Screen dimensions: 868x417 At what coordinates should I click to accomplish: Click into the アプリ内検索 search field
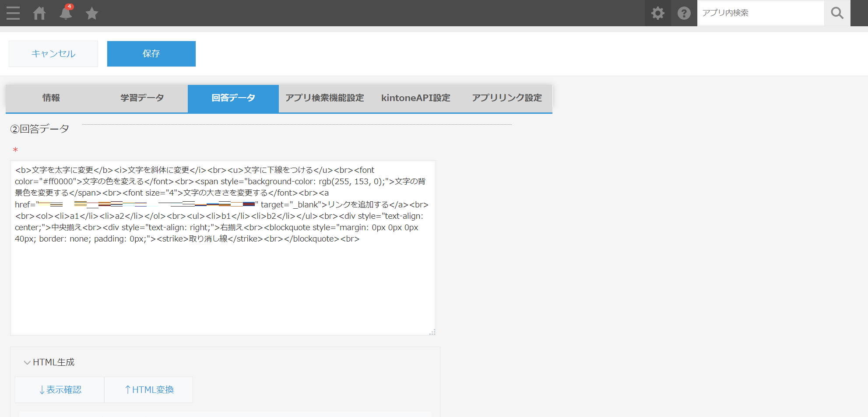tap(760, 13)
